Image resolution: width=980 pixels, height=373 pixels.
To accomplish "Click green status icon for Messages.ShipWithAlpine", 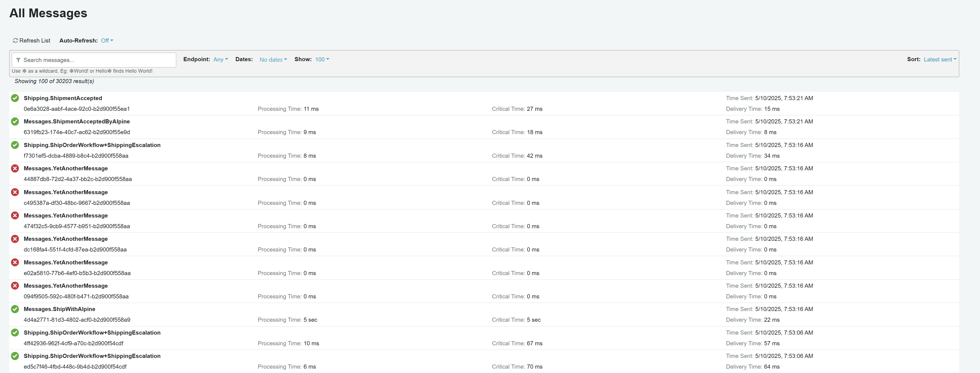I will click(15, 309).
